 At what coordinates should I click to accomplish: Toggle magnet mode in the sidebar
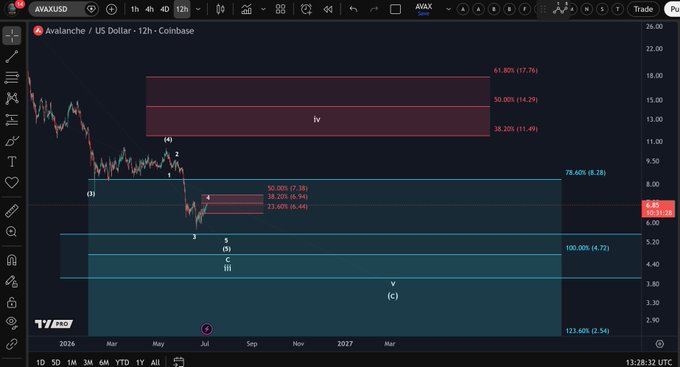pos(12,260)
